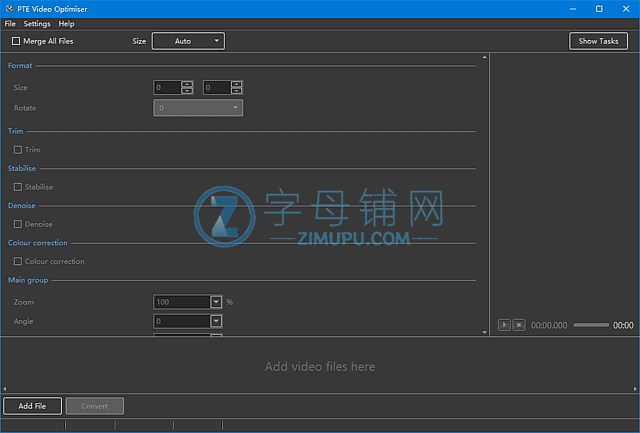640x433 pixels.
Task: Click the Show Tasks button
Action: coord(598,41)
